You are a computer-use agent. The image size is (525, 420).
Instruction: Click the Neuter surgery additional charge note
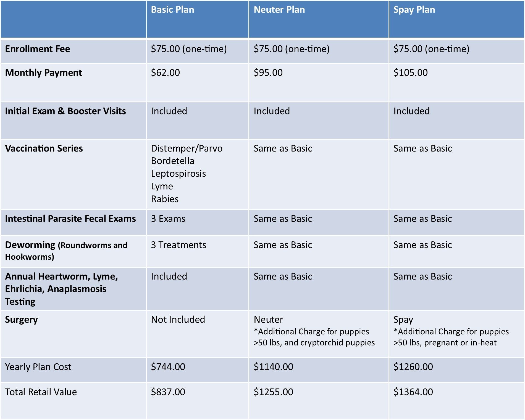tap(314, 337)
